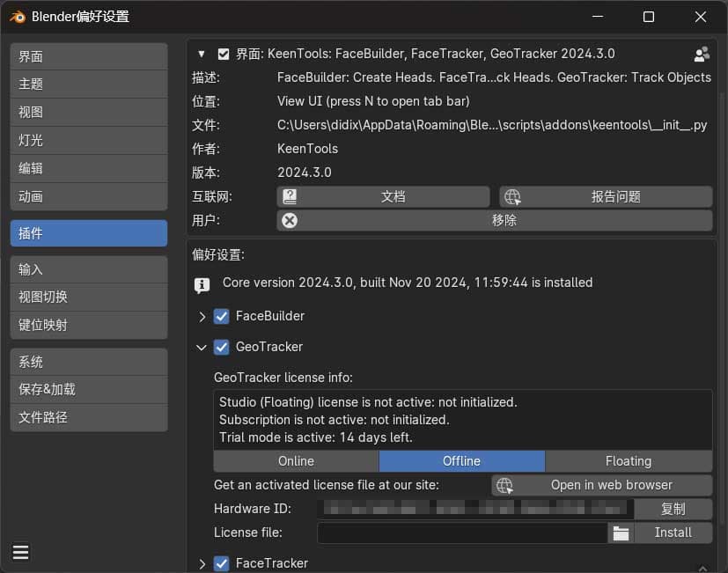Viewport: 728px width, 573px height.
Task: Open the hamburger menu at bottom left
Action: pyautogui.click(x=20, y=553)
